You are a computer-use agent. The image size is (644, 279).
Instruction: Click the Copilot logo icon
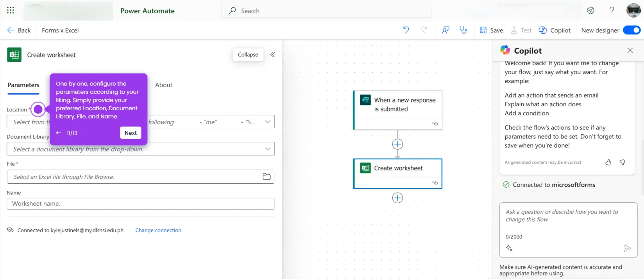click(x=505, y=50)
